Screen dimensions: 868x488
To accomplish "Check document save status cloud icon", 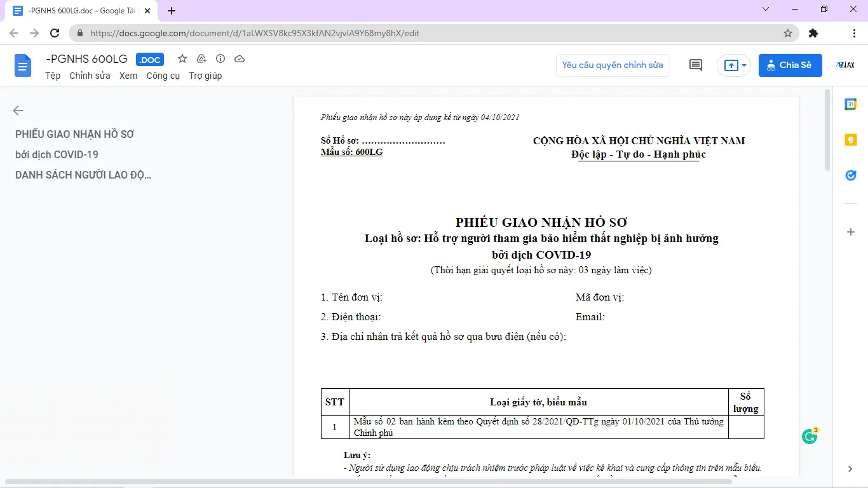I will 240,58.
